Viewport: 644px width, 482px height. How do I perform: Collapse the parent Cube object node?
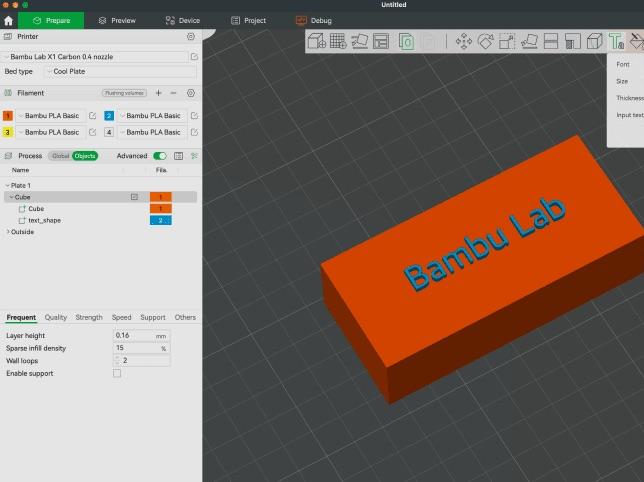tap(11, 197)
